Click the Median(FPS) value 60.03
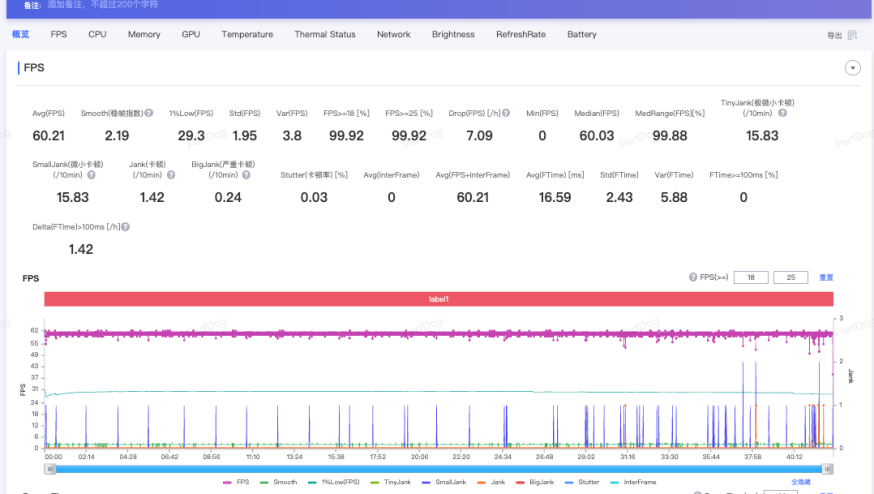Image resolution: width=874 pixels, height=494 pixels. point(596,136)
